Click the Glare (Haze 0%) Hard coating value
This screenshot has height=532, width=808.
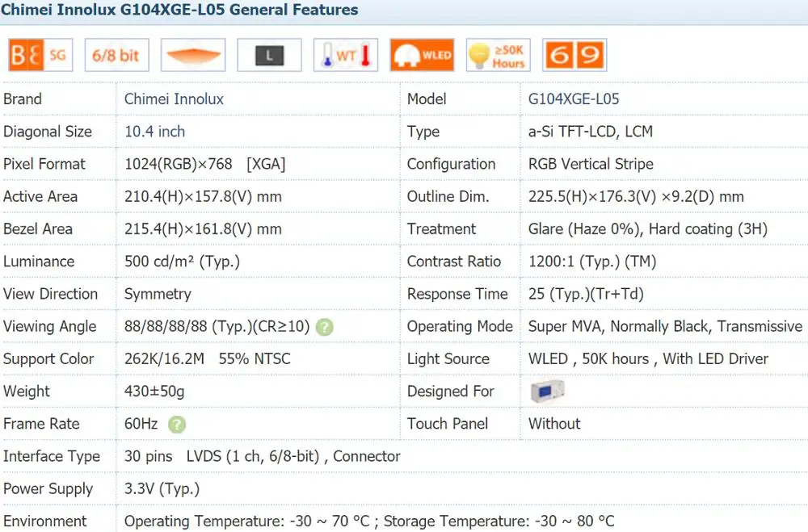pyautogui.click(x=648, y=228)
